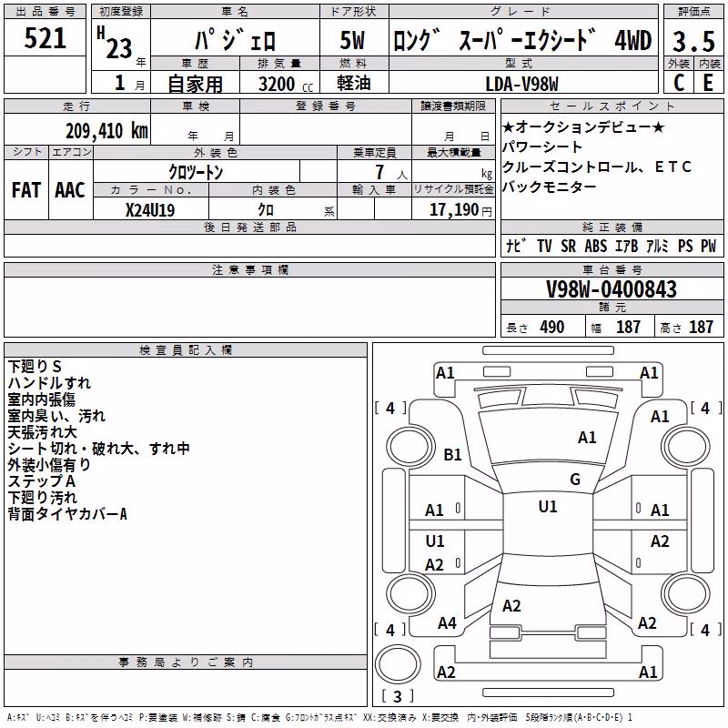
Task: Select vehicle history 自家用
Action: [195, 84]
